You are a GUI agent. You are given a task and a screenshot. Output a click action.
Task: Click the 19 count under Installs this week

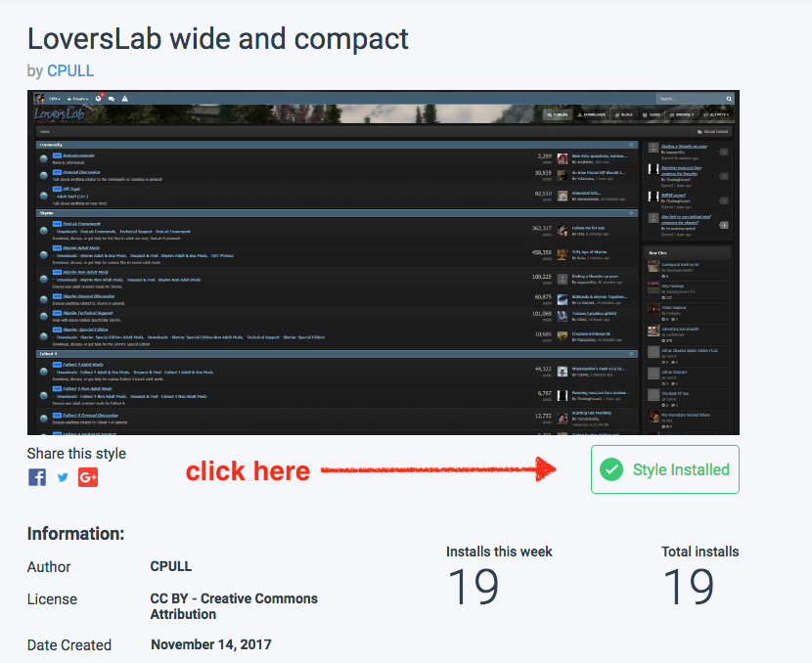tap(474, 587)
